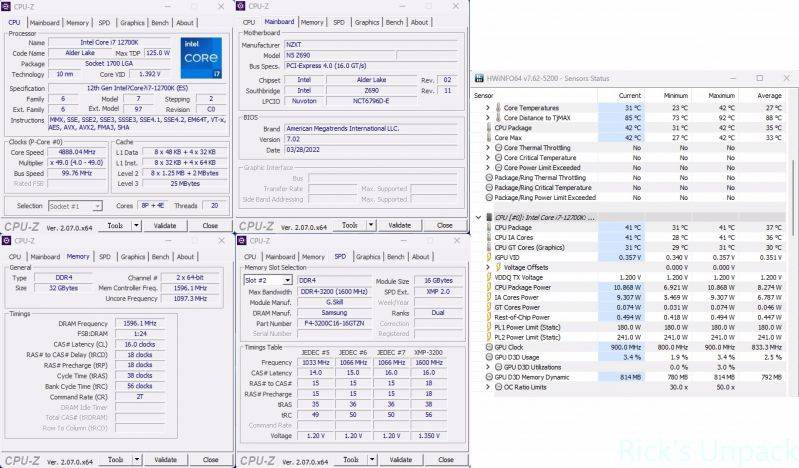Expand the OC Ratio Limits group
This screenshot has height=468, width=799.
(488, 387)
